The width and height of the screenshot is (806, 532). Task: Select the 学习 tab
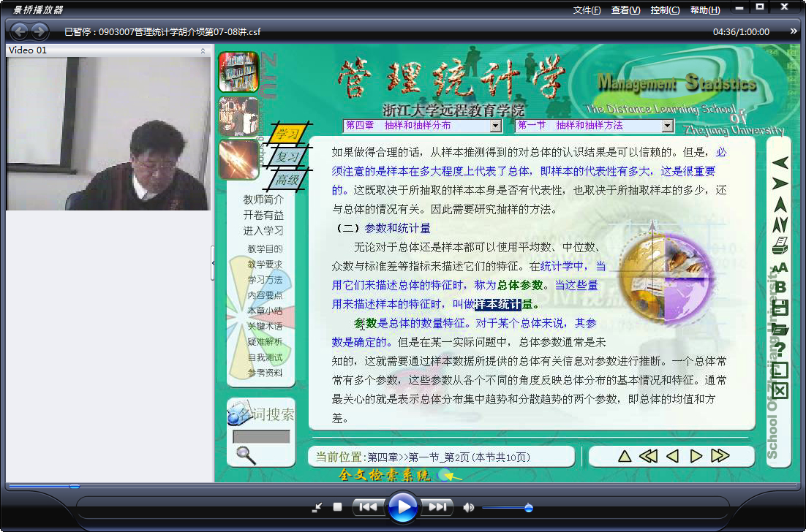(287, 134)
